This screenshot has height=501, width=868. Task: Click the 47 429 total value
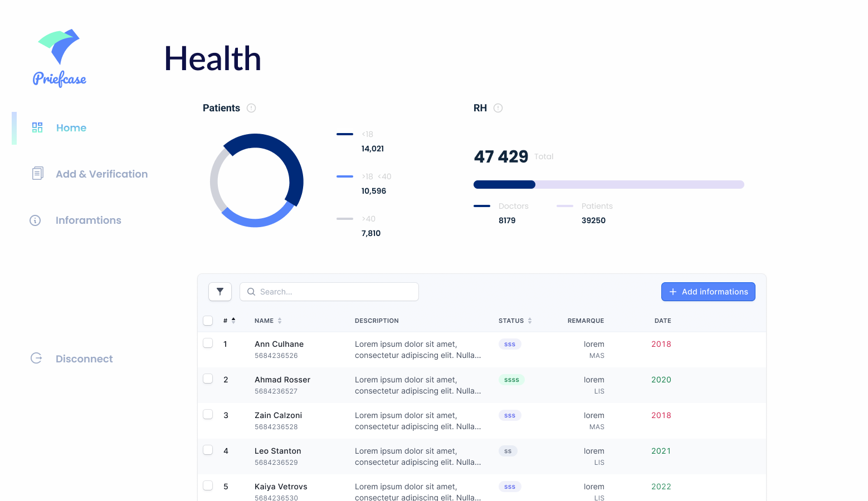coord(501,156)
